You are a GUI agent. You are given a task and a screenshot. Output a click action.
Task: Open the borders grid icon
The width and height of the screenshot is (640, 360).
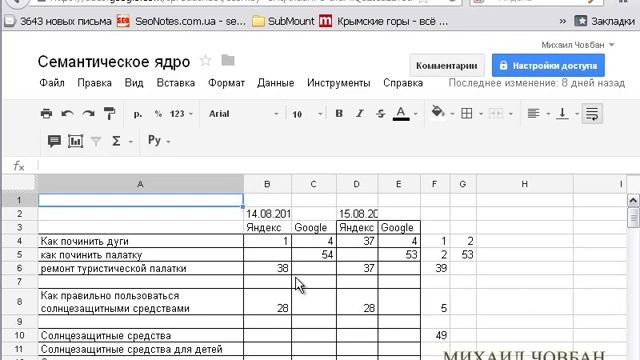467,113
